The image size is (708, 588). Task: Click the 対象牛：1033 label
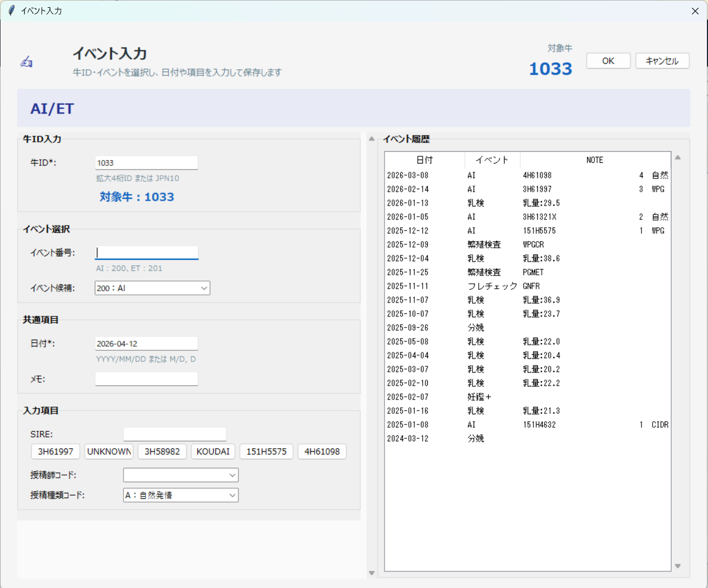click(137, 197)
